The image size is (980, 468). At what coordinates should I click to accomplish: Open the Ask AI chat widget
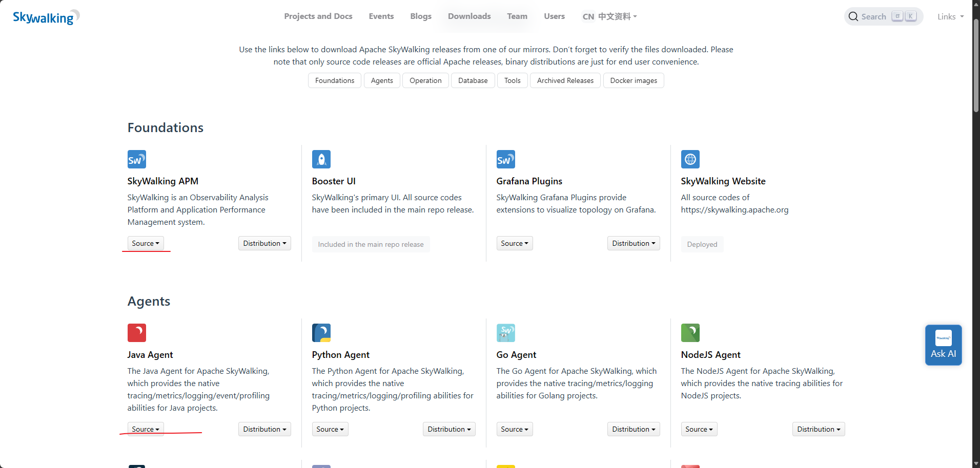[944, 345]
